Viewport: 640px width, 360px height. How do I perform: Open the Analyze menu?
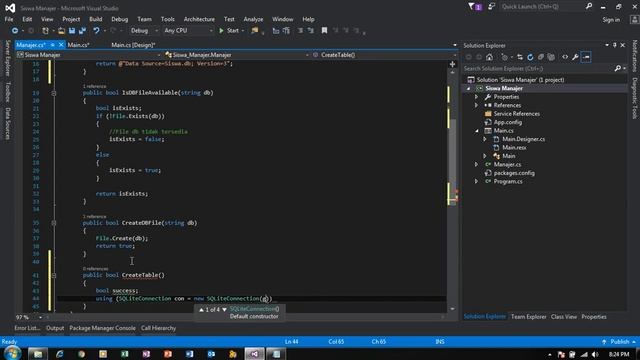(x=253, y=19)
